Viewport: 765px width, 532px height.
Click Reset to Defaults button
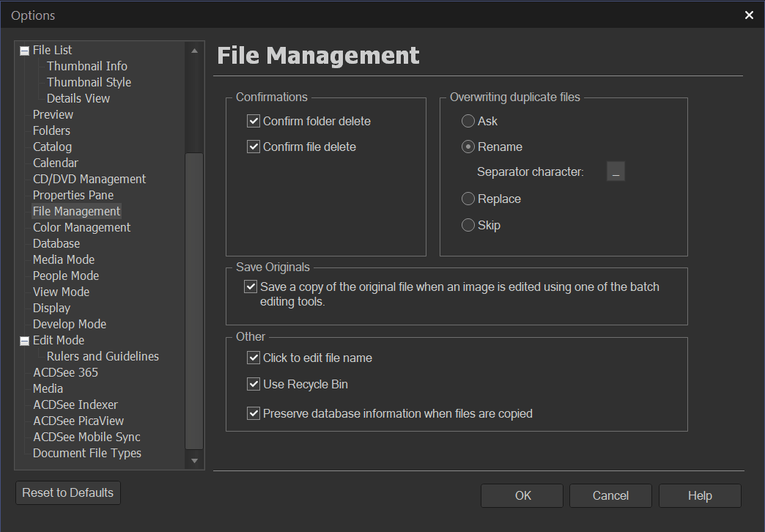68,492
